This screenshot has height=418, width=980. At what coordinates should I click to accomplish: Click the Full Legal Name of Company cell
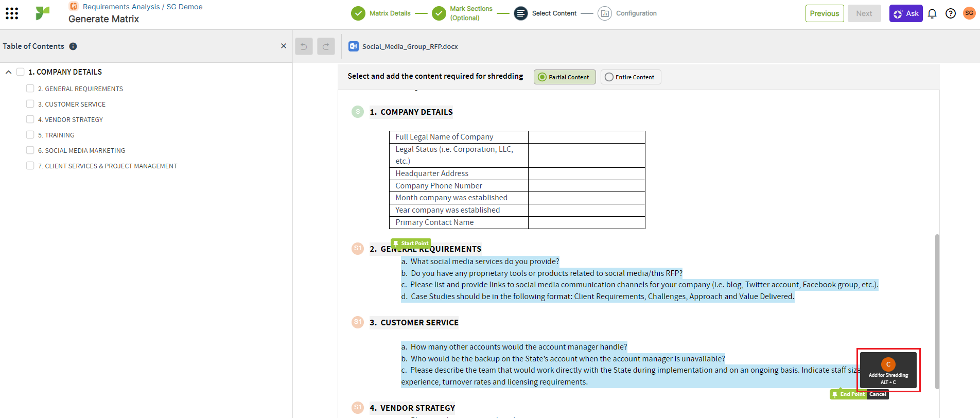coord(459,137)
